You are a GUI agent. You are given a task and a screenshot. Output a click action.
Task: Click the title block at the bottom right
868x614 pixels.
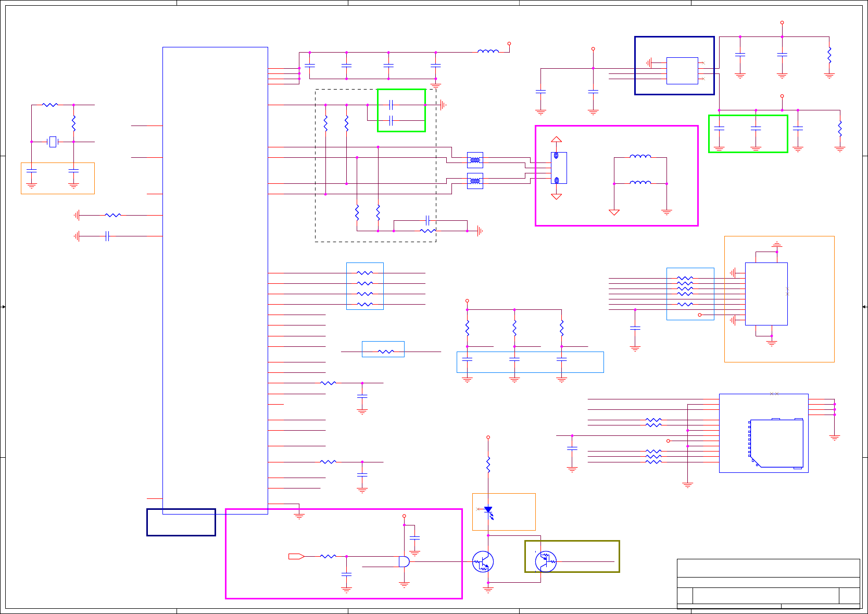pyautogui.click(x=769, y=584)
